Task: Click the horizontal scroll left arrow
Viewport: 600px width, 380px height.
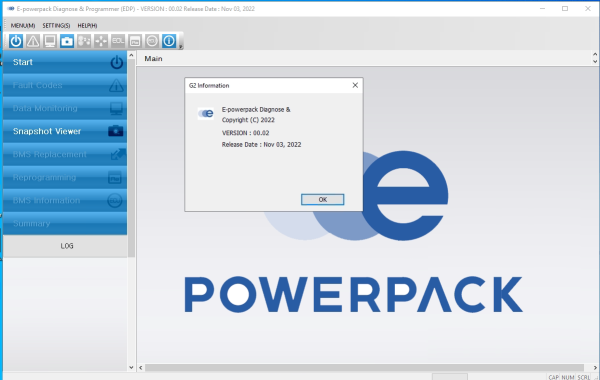Action: pos(141,368)
